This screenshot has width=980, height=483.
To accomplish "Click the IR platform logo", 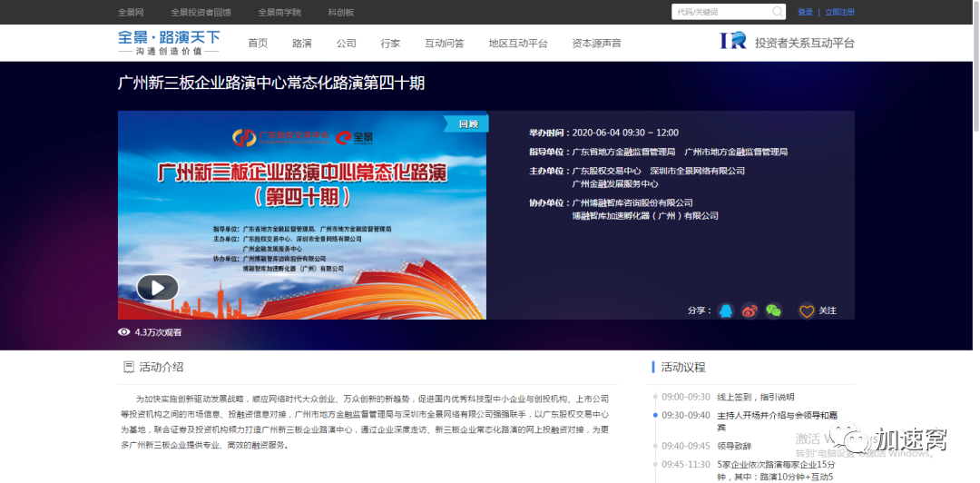I will [x=733, y=41].
